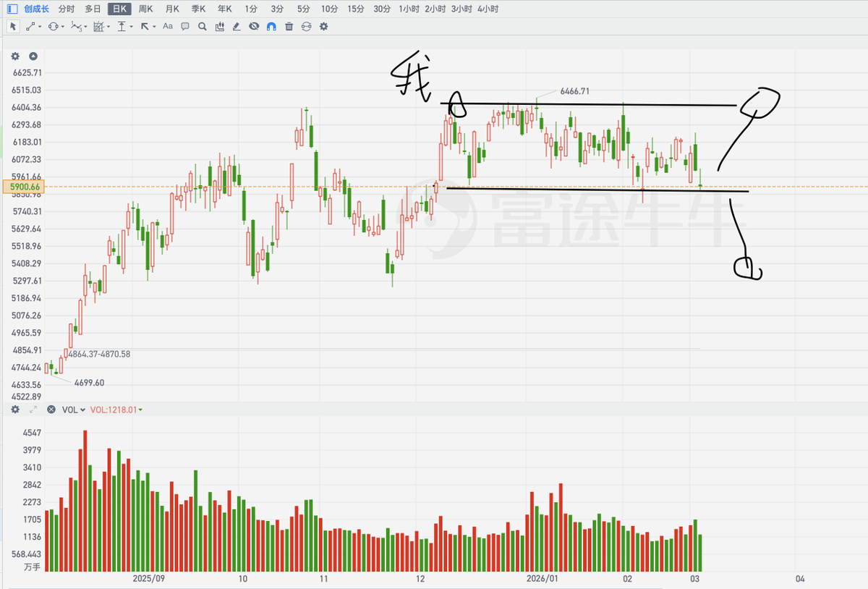Close the VOL indicator panel
Viewport: 868px width, 589px height.
tap(51, 410)
